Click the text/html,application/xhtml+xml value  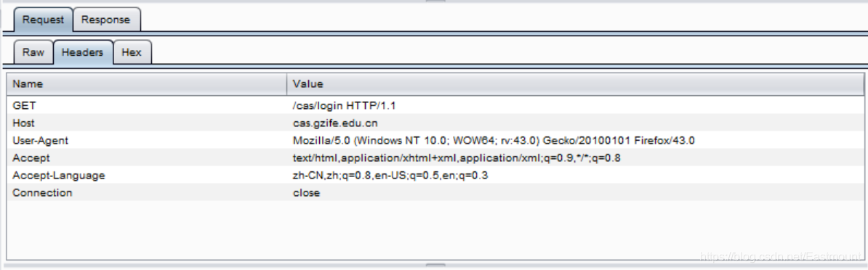[457, 158]
